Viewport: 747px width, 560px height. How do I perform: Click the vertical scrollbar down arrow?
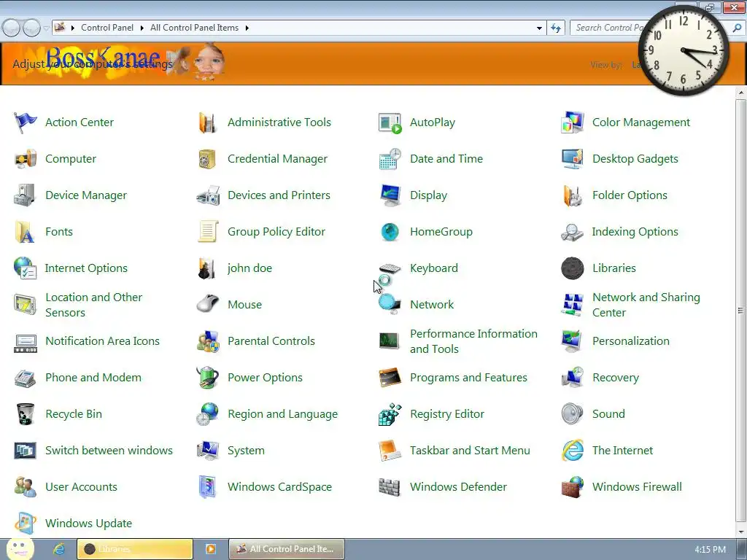click(741, 532)
